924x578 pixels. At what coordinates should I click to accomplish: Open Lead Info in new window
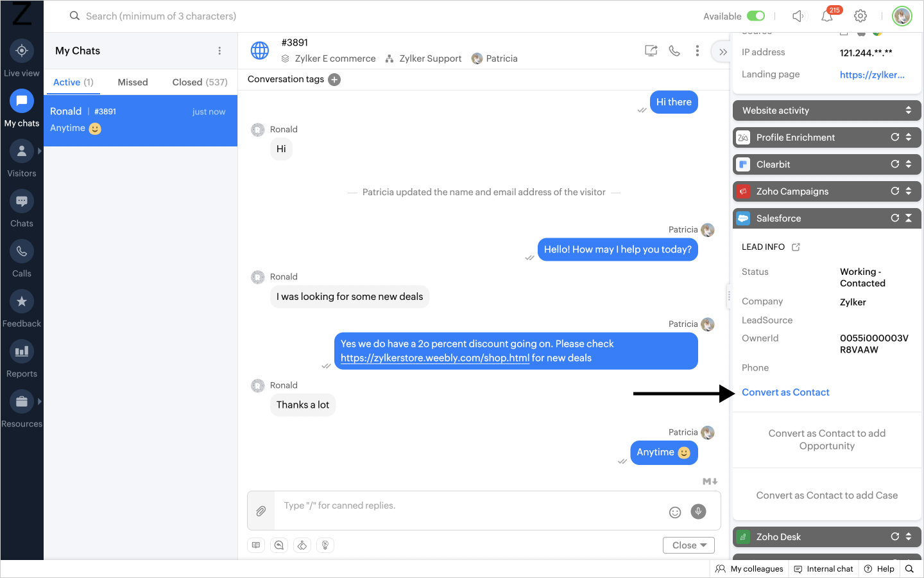coord(796,247)
